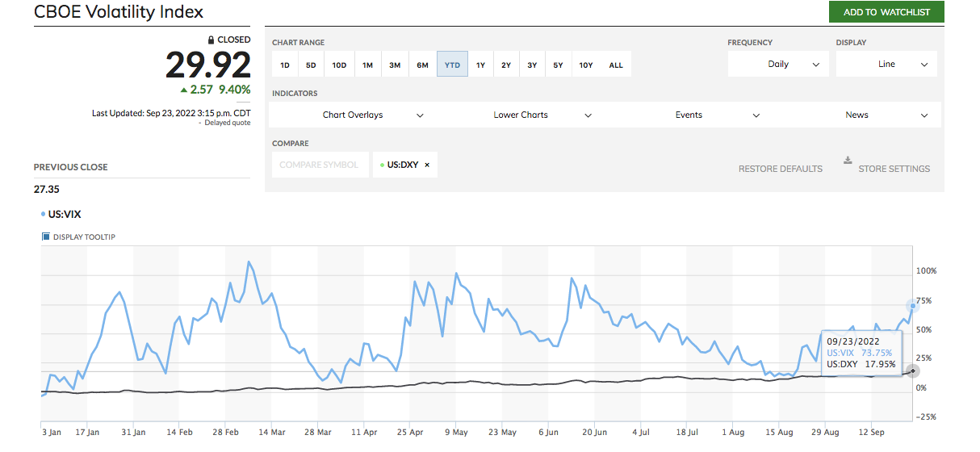Click the green DXY color dot
This screenshot has height=452, width=980.
pos(381,165)
